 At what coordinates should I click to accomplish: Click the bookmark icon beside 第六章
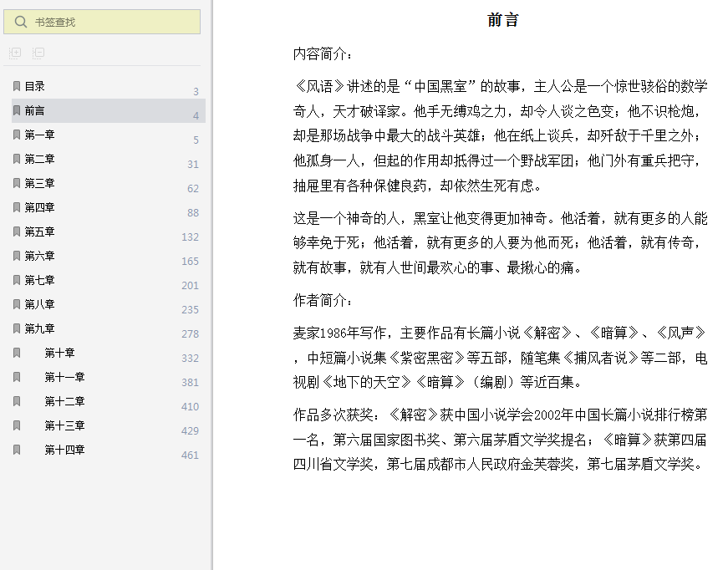point(17,256)
